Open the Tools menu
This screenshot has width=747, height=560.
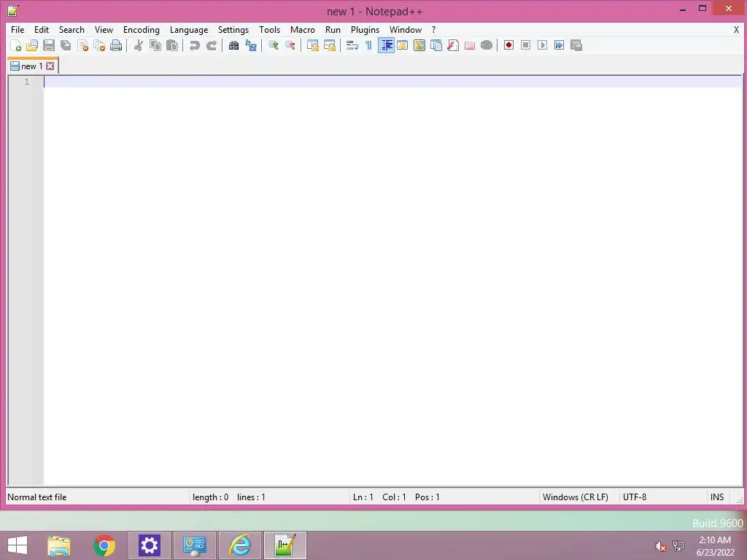[270, 29]
